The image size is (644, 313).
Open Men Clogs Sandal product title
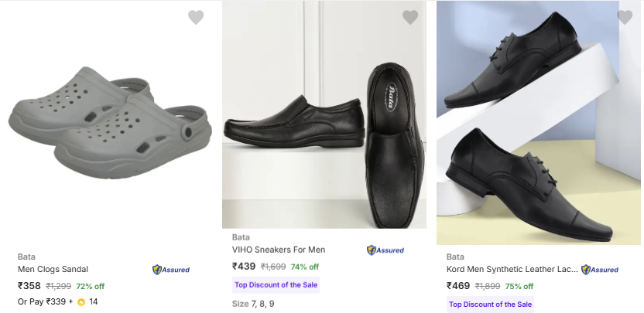(53, 269)
